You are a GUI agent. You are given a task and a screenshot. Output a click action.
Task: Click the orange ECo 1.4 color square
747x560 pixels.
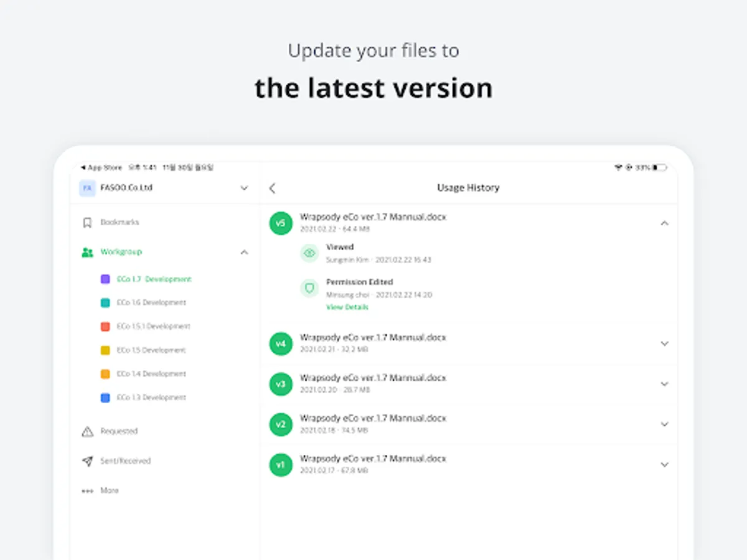click(105, 374)
